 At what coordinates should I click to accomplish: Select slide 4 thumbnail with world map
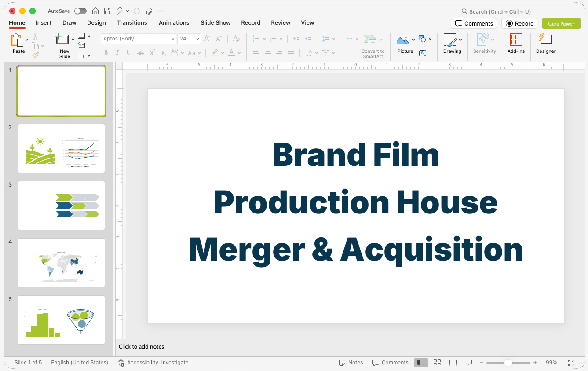coord(61,263)
